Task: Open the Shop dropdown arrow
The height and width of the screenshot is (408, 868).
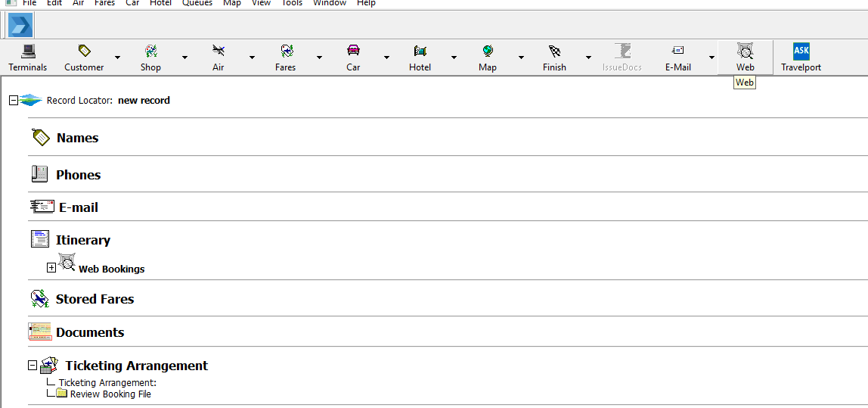Action: tap(185, 57)
